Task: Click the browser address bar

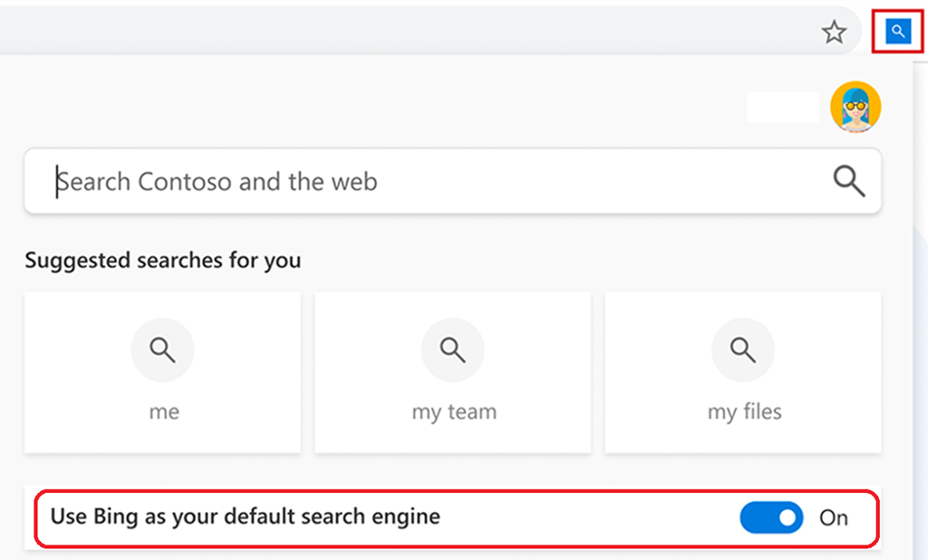Action: 408,32
